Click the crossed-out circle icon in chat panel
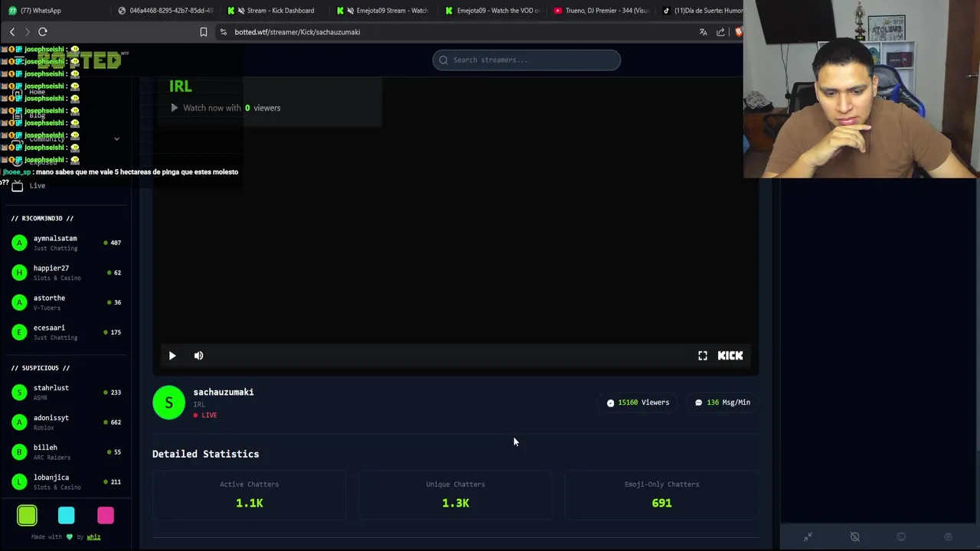The width and height of the screenshot is (980, 551). [855, 537]
